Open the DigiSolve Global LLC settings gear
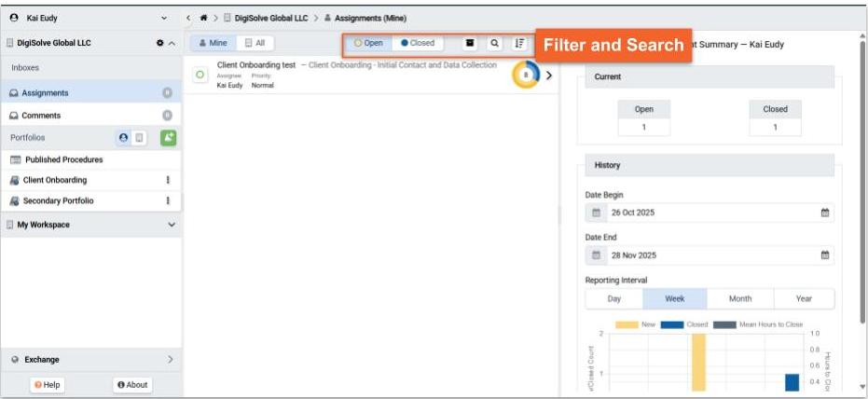Screen dimensions: 868x399 coord(159,44)
